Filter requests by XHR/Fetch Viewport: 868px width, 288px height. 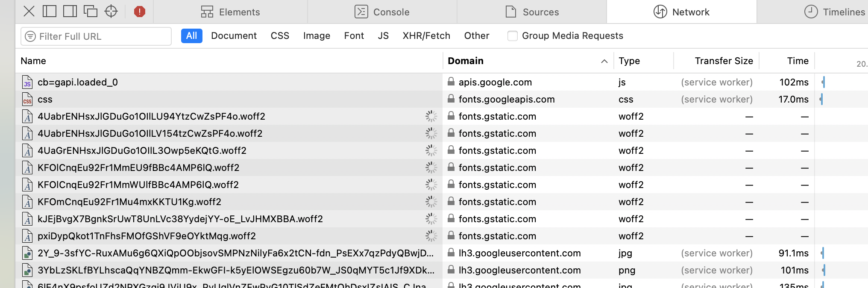pos(426,36)
